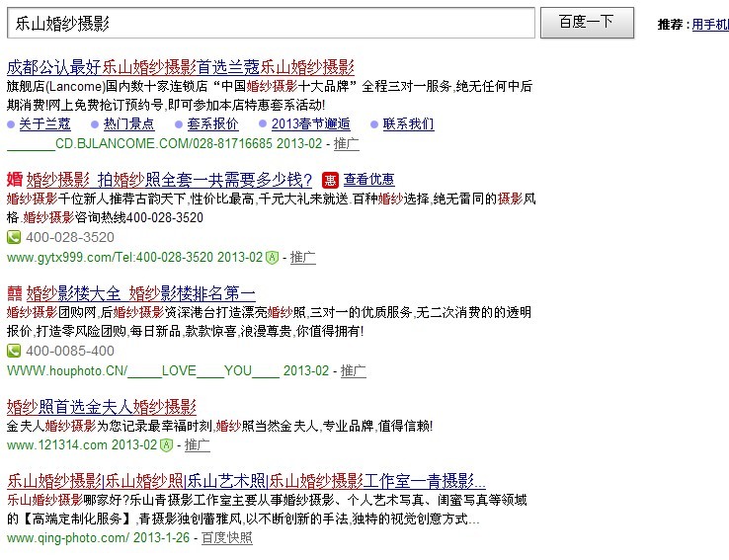729x560 pixels.
Task: Click the search box containing 乐山婚纱摄影
Action: tap(271, 23)
